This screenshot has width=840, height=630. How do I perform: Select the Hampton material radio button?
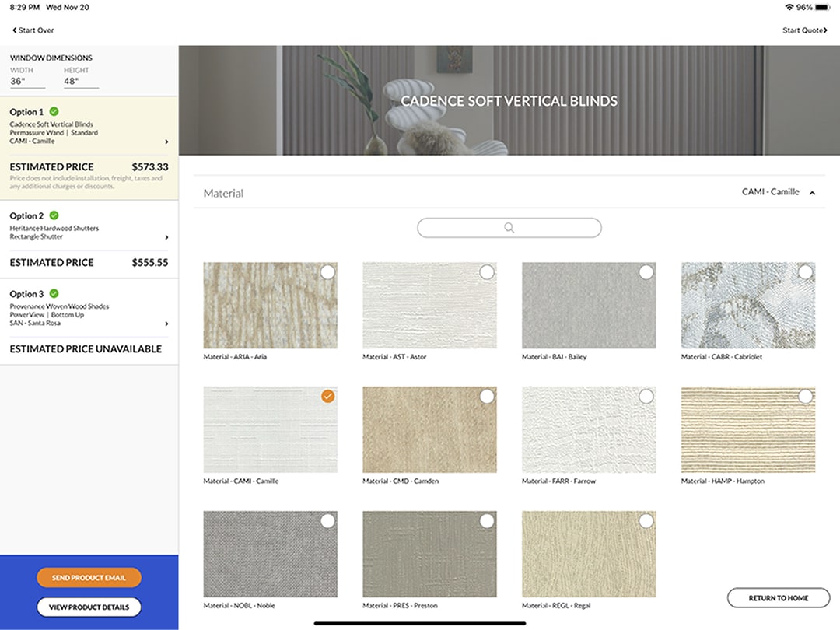tap(805, 397)
